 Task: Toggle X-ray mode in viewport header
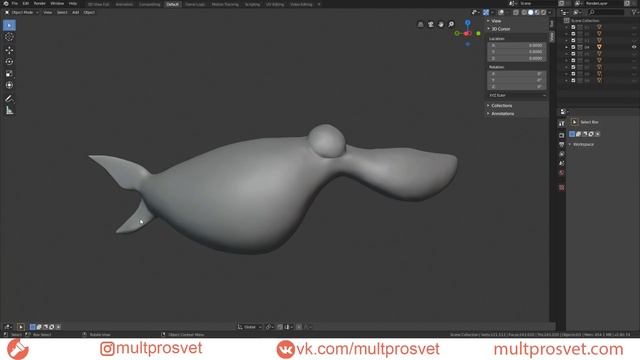(516, 13)
